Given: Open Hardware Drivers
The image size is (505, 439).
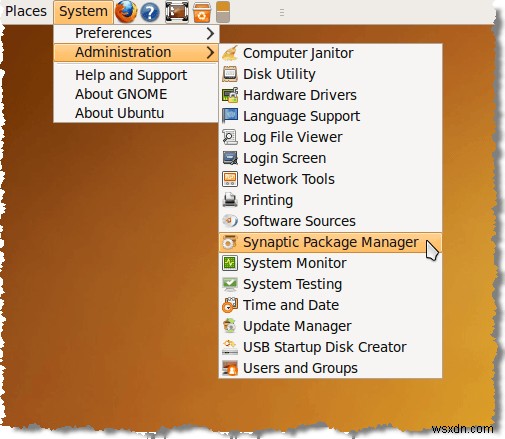Looking at the screenshot, I should pyautogui.click(x=330, y=95).
